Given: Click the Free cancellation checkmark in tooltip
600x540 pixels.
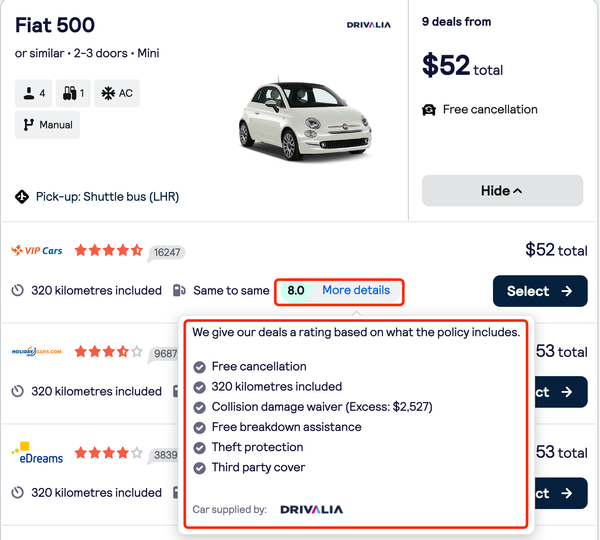Looking at the screenshot, I should (199, 367).
